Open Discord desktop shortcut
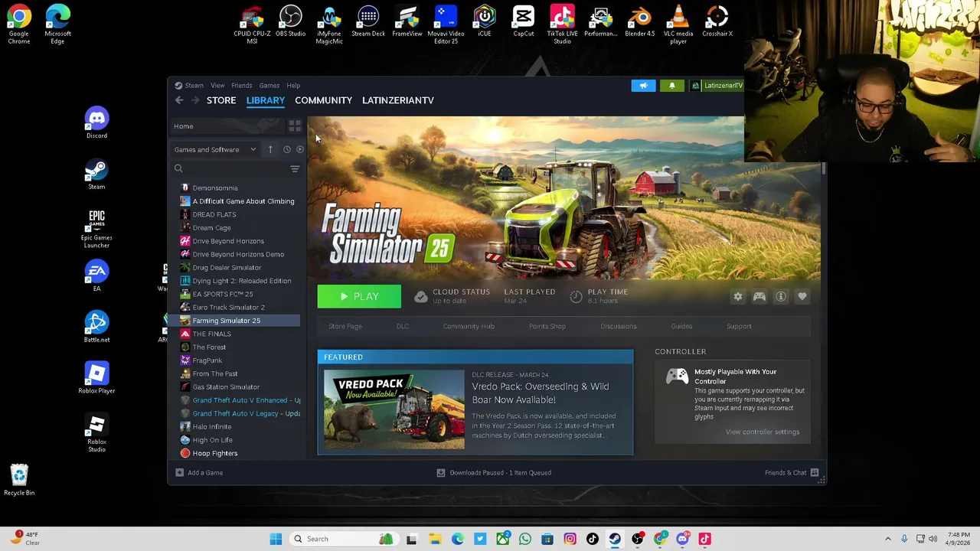Screen dimensions: 980x551 click(96, 123)
